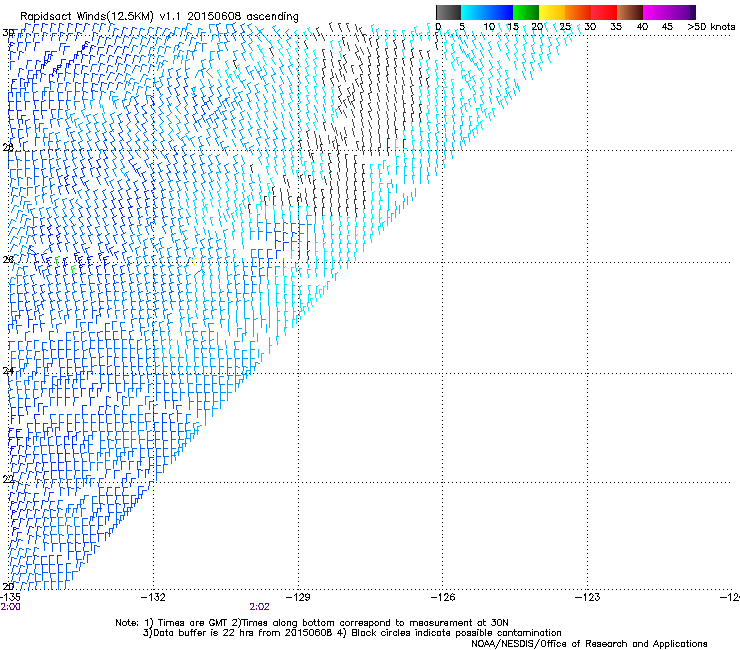Viewport: 740px width, 650px height.
Task: Click the brown 35-40 knots legend swatch
Action: click(x=630, y=12)
